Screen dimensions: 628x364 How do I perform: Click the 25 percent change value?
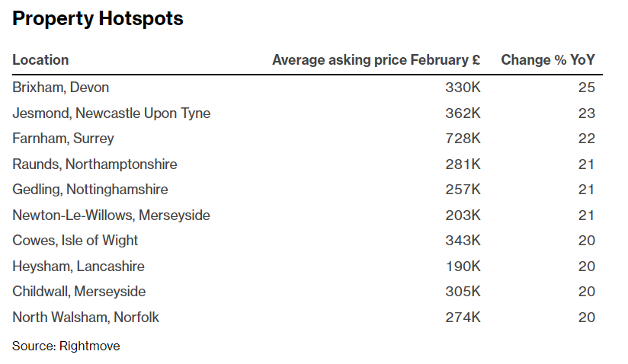pyautogui.click(x=587, y=88)
